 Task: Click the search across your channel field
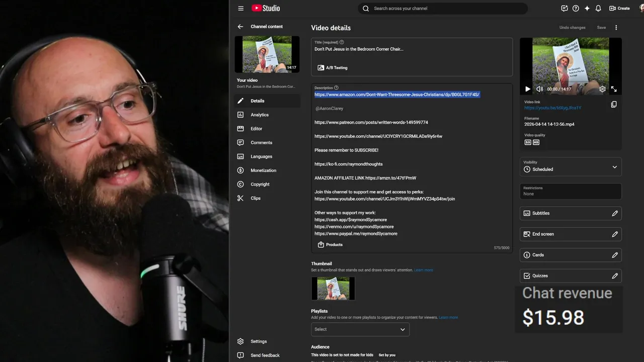click(443, 9)
